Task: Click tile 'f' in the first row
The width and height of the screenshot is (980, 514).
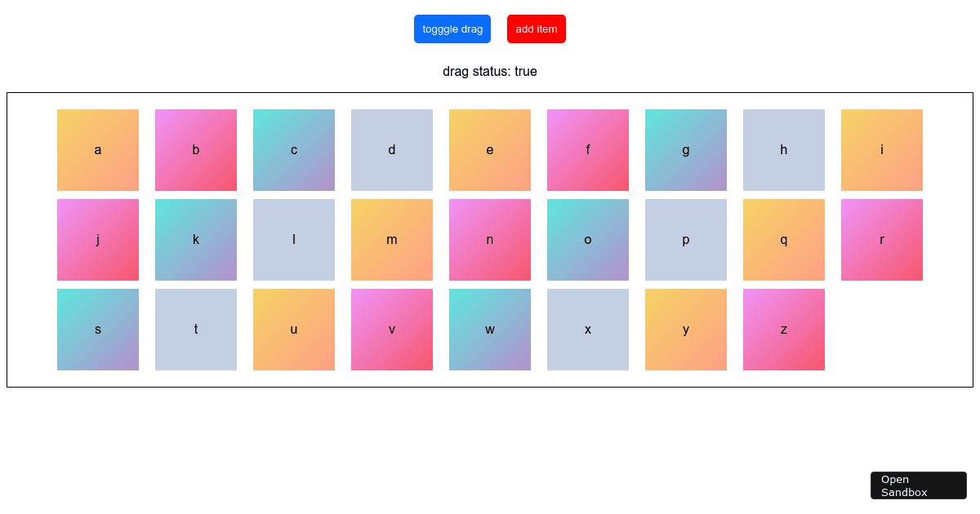Action: click(588, 149)
